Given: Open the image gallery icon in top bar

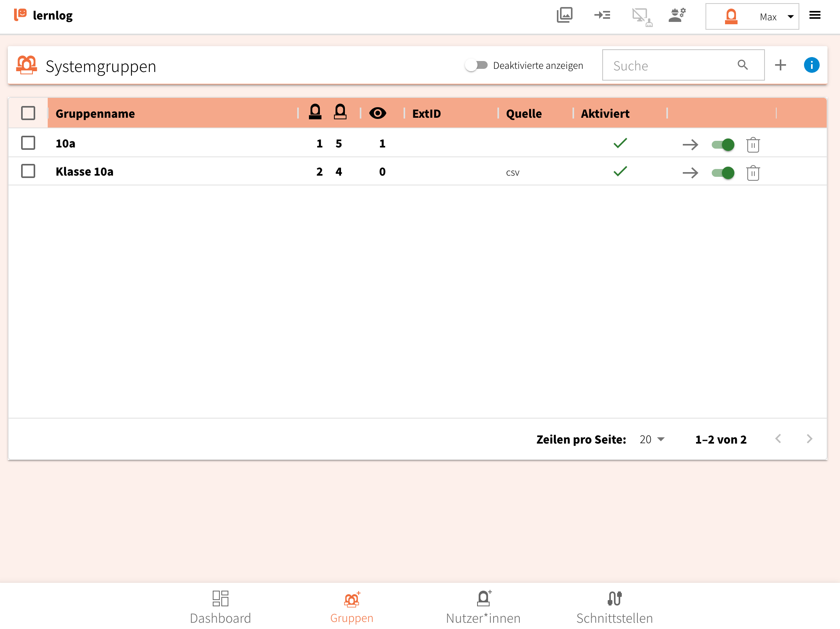Looking at the screenshot, I should [x=564, y=16].
